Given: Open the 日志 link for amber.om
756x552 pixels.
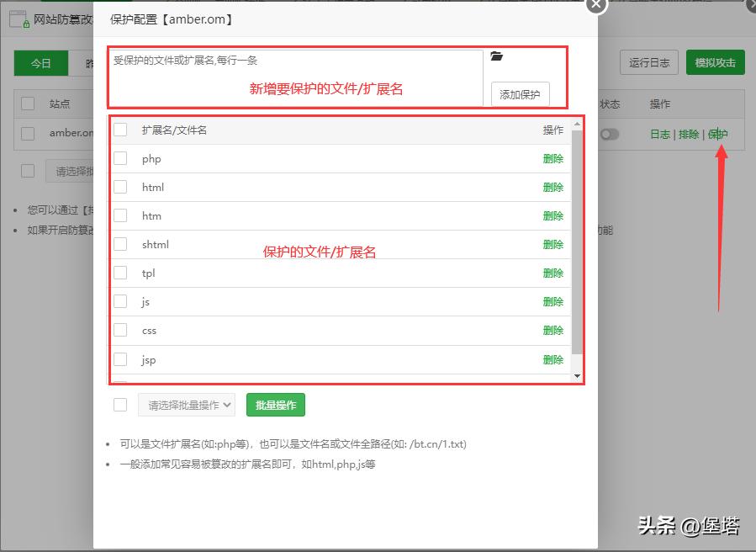Looking at the screenshot, I should click(x=661, y=134).
